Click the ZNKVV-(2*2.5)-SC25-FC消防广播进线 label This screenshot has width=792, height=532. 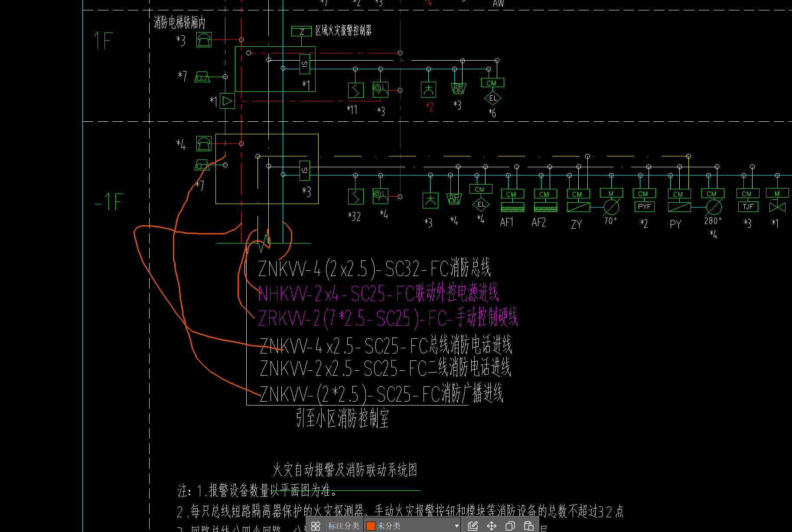pos(381,393)
